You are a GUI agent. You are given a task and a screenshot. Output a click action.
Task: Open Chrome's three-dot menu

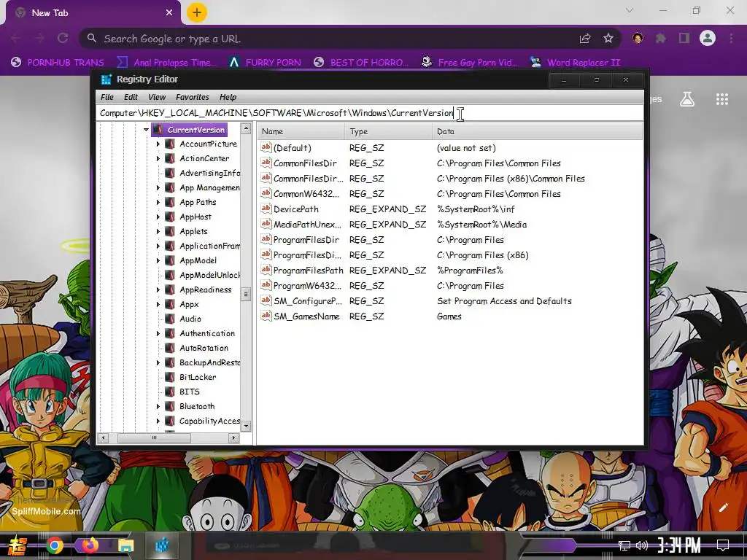point(731,39)
